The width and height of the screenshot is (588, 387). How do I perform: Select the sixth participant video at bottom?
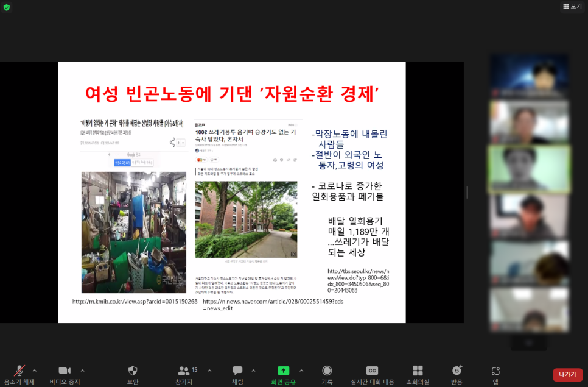[x=529, y=310]
